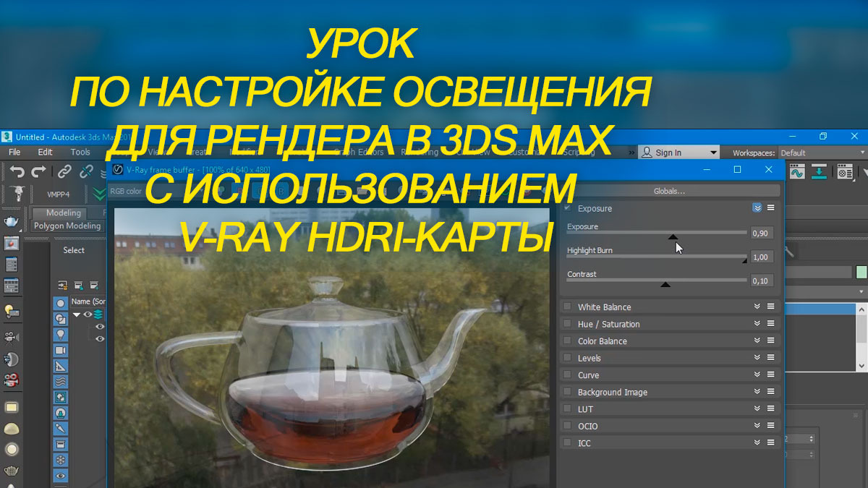The height and width of the screenshot is (488, 868).
Task: Toggle the hidden objects eye filter in column
Action: [x=61, y=476]
